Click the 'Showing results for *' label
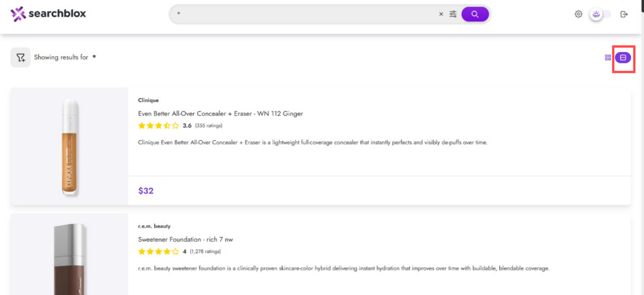The width and height of the screenshot is (644, 295). tap(65, 57)
